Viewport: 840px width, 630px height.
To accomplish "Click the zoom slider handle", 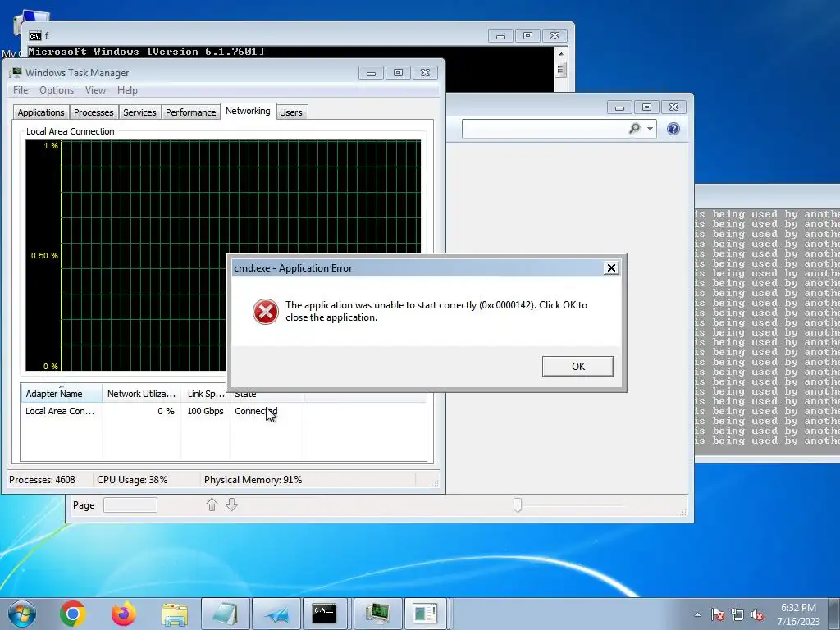I will [x=517, y=504].
